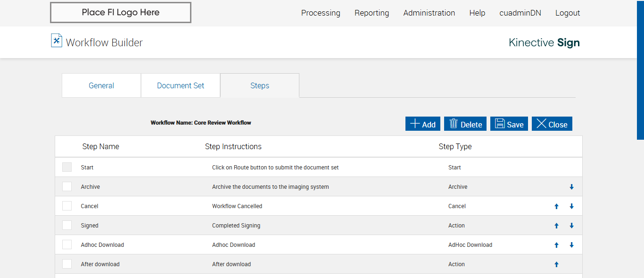Select the Cancel step checkbox
Viewport: 644px width, 278px height.
pos(67,206)
